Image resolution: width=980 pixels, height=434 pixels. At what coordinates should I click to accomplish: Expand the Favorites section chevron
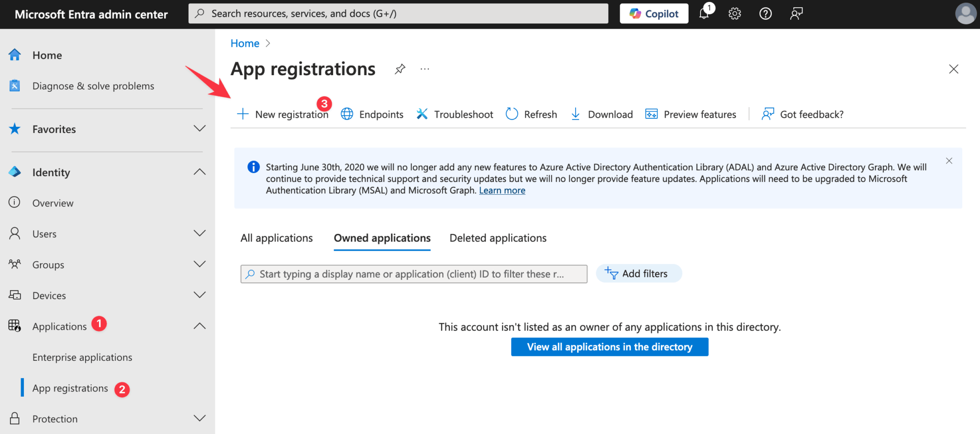point(200,128)
